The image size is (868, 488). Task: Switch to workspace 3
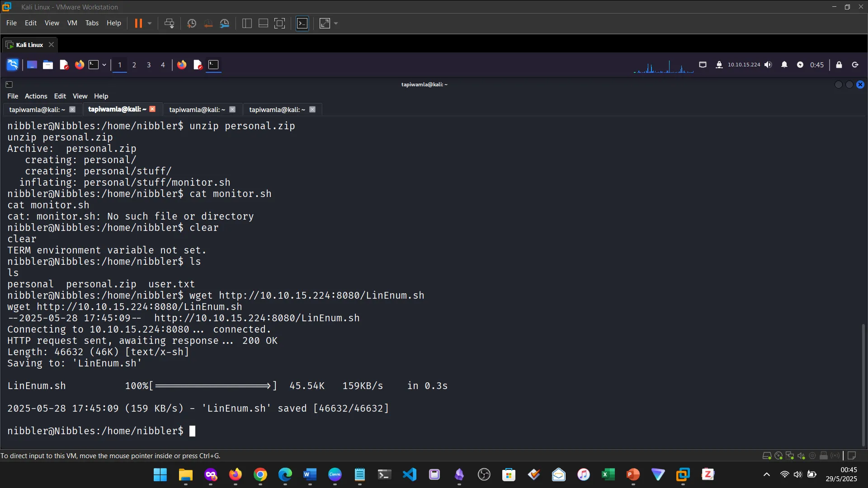pyautogui.click(x=149, y=65)
